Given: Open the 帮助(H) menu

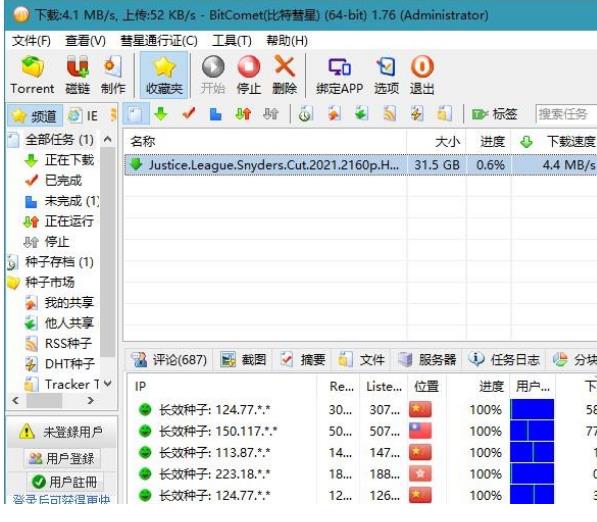Looking at the screenshot, I should [x=287, y=40].
